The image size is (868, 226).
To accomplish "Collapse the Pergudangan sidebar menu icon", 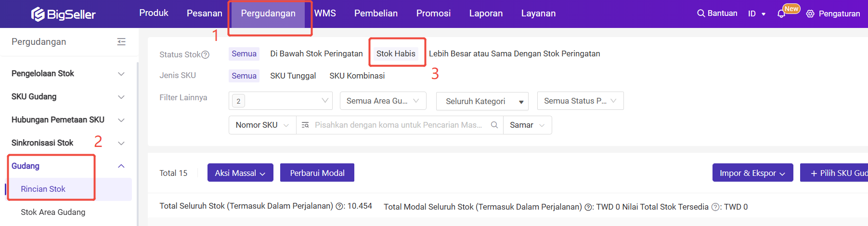I will (121, 42).
